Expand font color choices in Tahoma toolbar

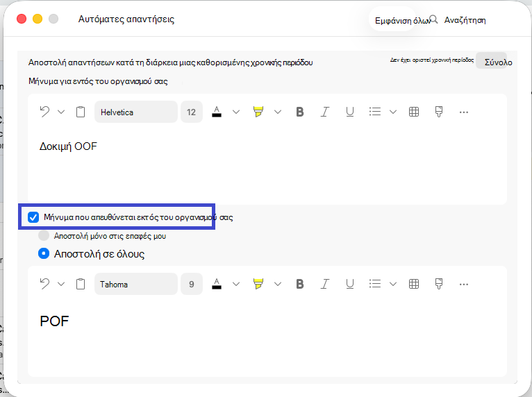tap(236, 284)
